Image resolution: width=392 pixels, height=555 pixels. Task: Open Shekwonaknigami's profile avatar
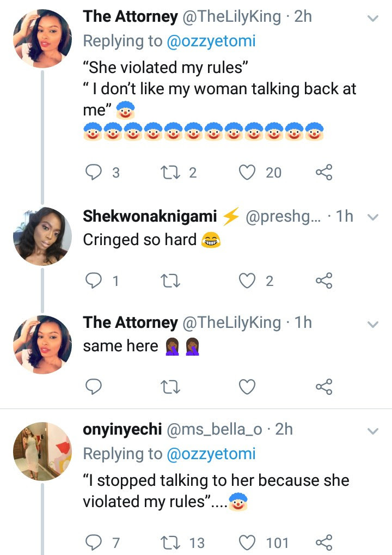click(x=42, y=236)
